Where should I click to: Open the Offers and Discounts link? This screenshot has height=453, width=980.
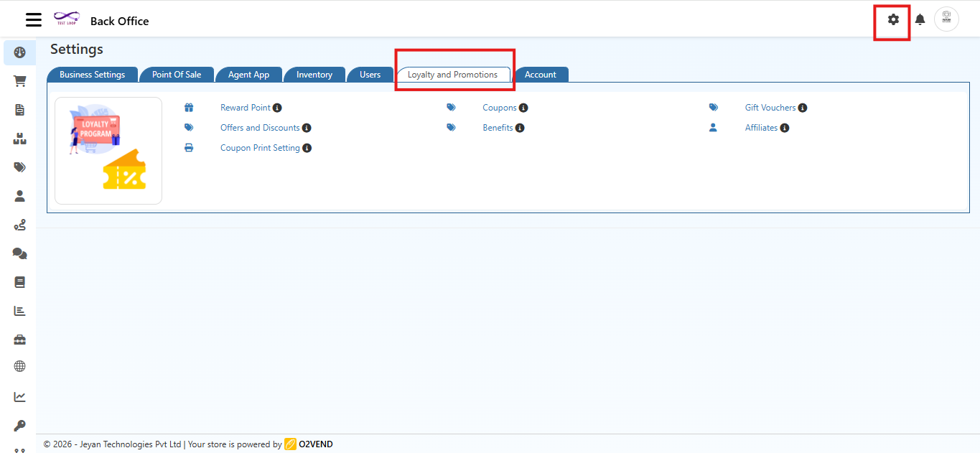[x=260, y=127]
